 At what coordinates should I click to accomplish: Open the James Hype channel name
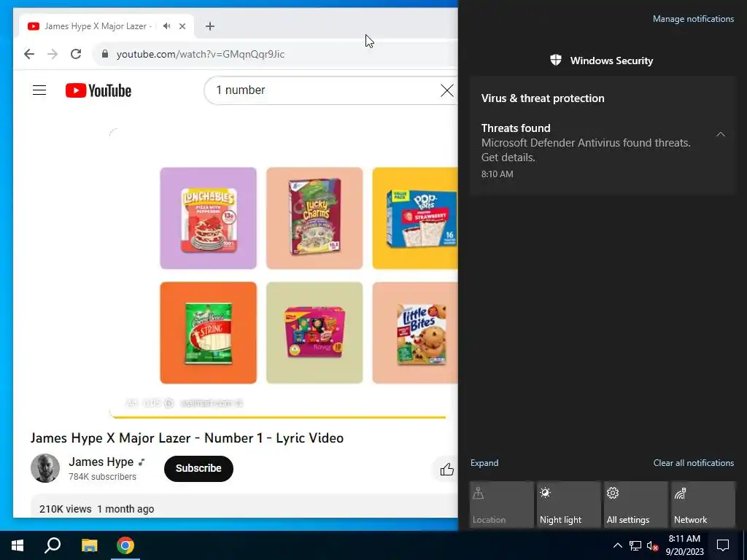(101, 462)
